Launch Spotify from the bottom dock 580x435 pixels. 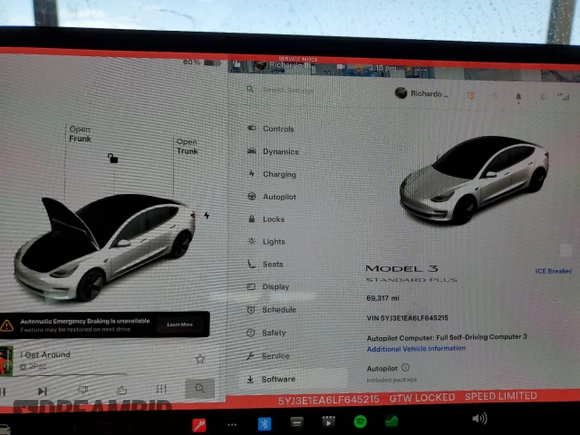tap(360, 421)
